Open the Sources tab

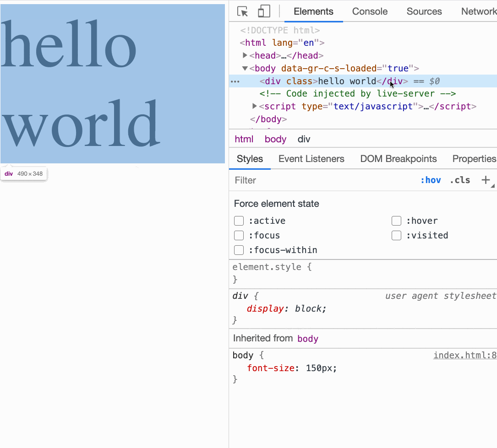tap(424, 11)
